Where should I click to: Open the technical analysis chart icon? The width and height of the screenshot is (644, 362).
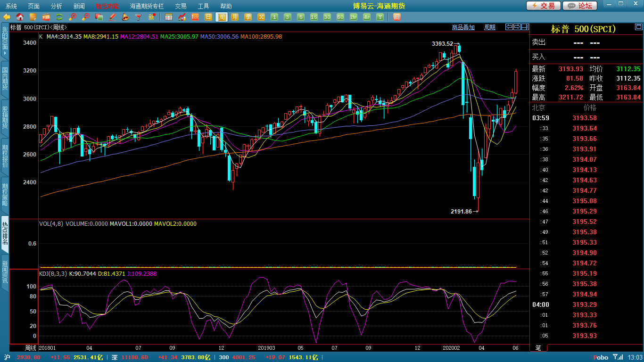[182, 17]
